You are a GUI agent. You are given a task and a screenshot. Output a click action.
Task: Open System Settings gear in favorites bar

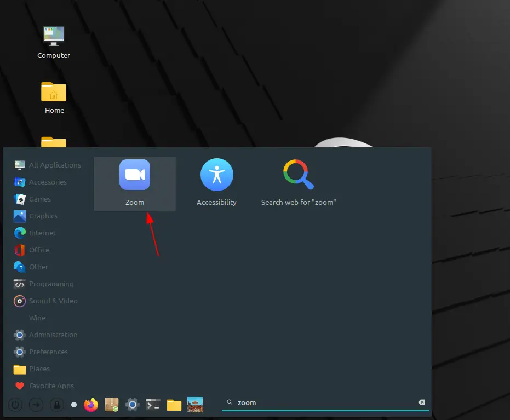133,405
